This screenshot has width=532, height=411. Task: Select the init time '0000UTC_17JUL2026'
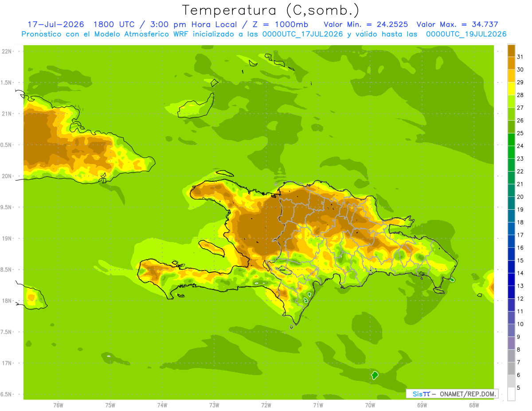click(x=303, y=34)
